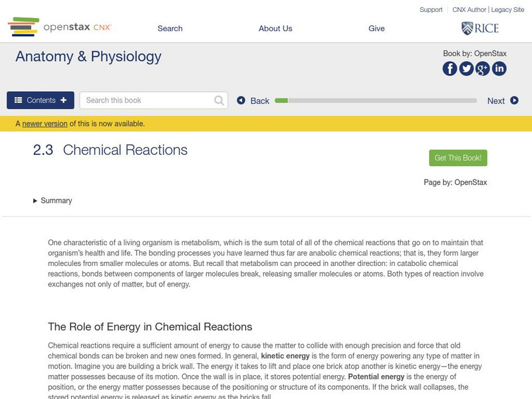
Task: Open the LinkedIn share icon
Action: click(x=499, y=68)
